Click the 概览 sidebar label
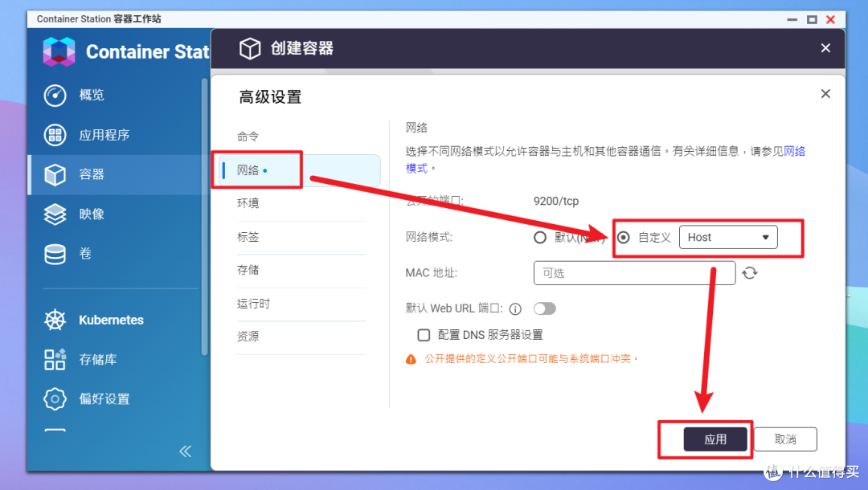The image size is (868, 490). 92,95
